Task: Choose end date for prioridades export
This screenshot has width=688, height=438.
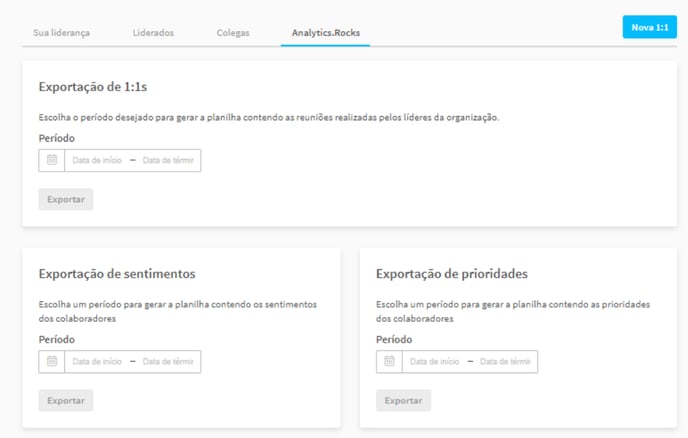Action: tap(505, 361)
